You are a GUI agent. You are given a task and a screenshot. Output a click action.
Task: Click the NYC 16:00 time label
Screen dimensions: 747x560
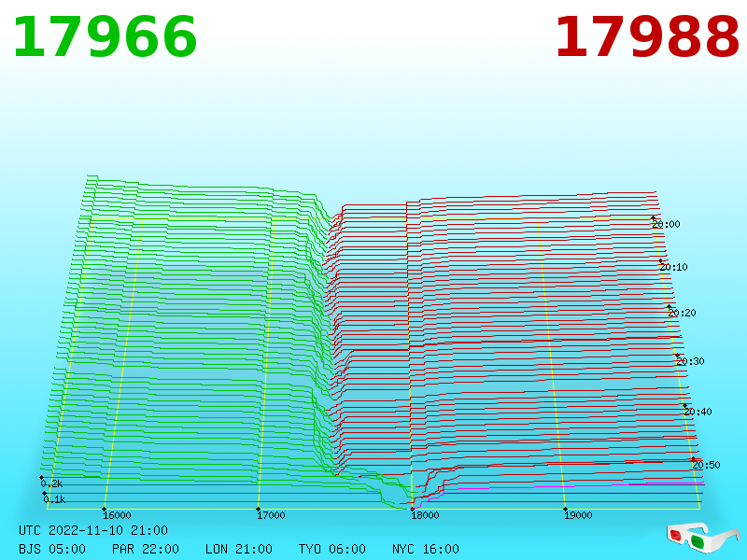426,549
